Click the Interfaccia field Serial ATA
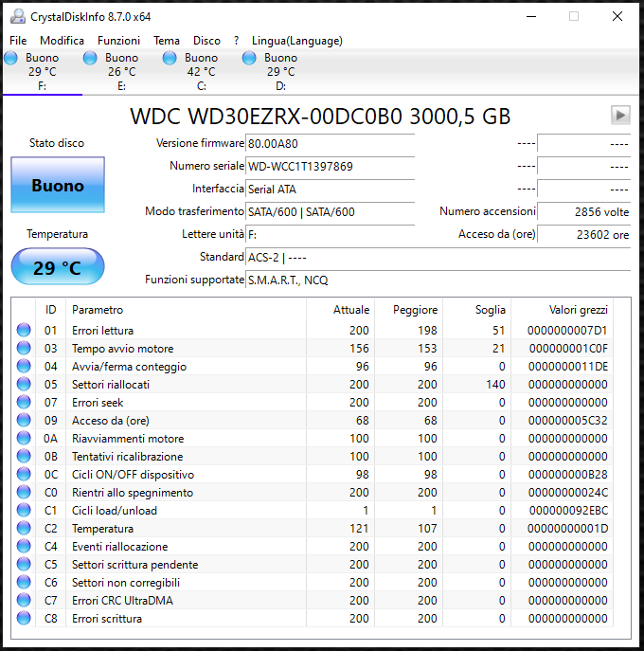Viewport: 644px width, 651px height. 331,190
